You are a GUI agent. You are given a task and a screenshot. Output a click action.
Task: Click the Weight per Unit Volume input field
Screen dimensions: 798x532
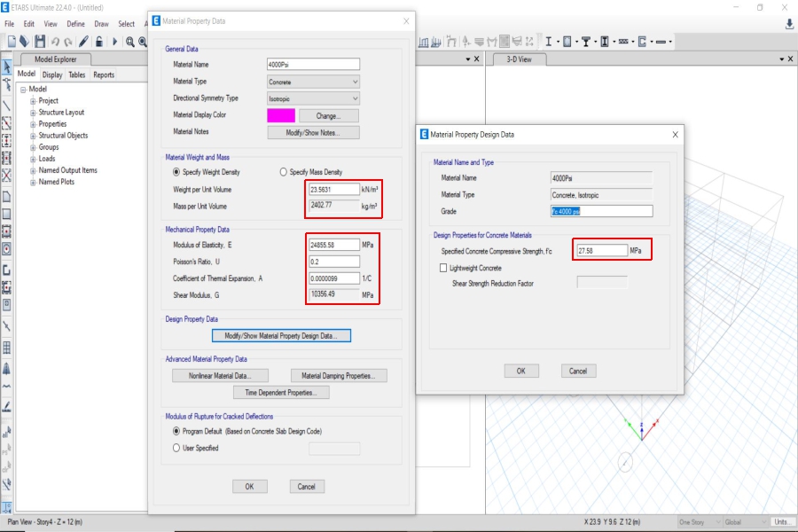[334, 190]
